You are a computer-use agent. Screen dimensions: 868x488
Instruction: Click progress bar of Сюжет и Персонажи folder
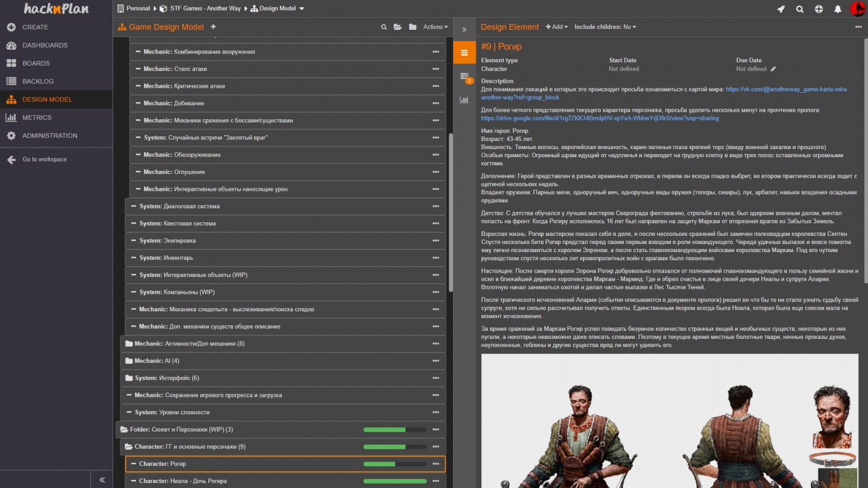point(395,430)
